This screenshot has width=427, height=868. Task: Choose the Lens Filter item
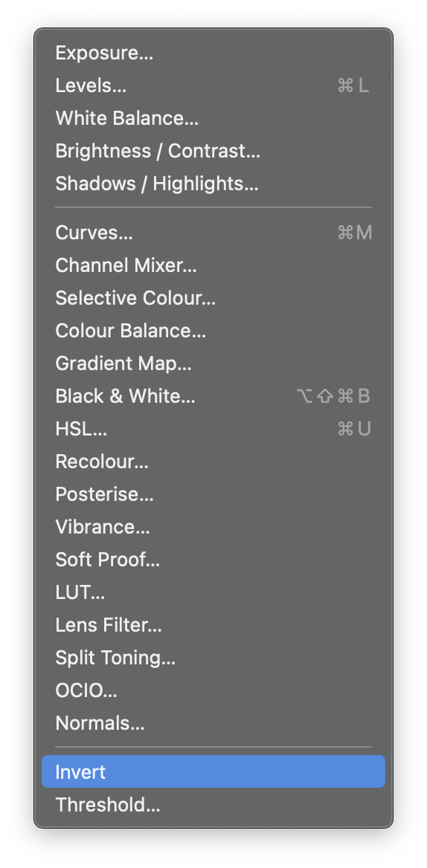(x=213, y=625)
